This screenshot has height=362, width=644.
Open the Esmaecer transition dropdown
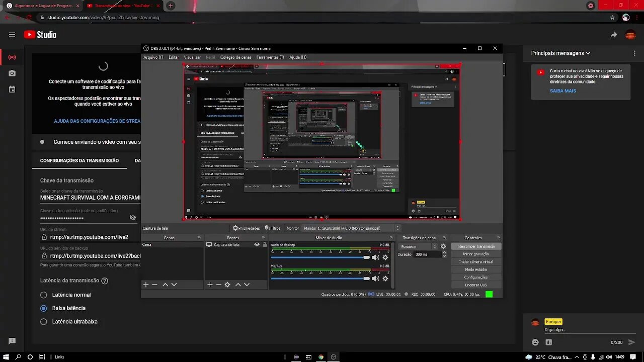pos(419,247)
